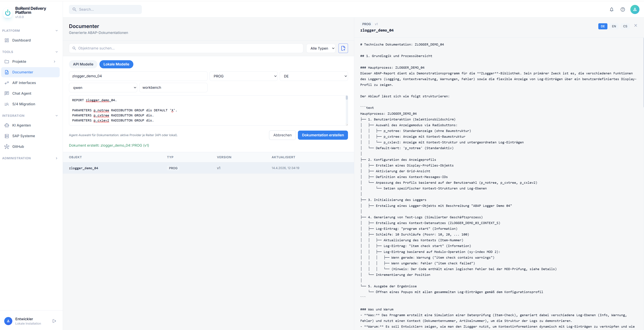Navigate to AIF Interfaces
The height and width of the screenshot is (330, 644).
coord(31,83)
